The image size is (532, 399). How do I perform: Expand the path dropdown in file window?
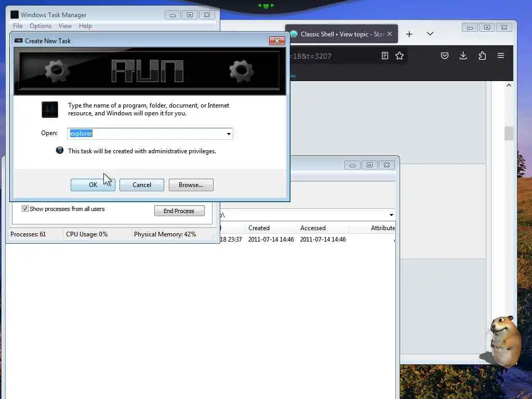pos(391,215)
